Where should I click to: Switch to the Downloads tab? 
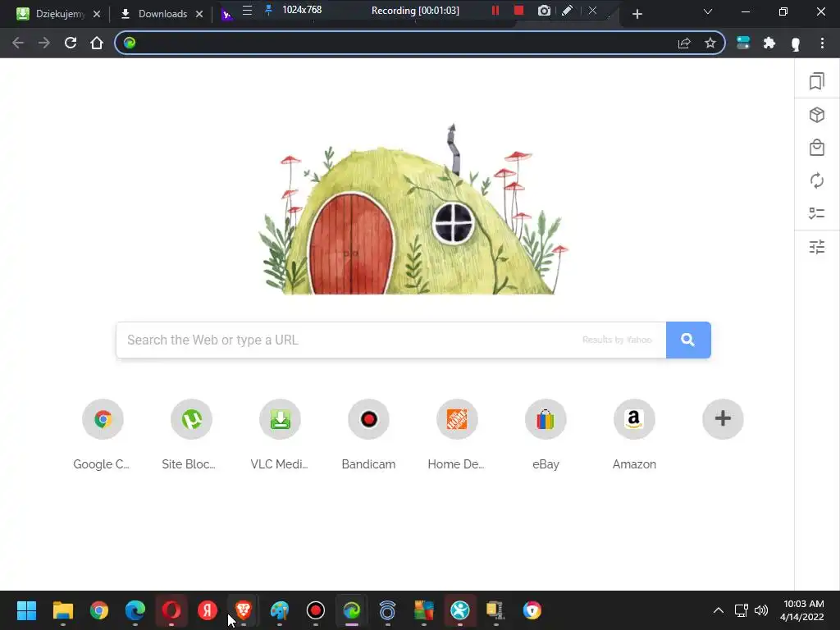[153, 14]
